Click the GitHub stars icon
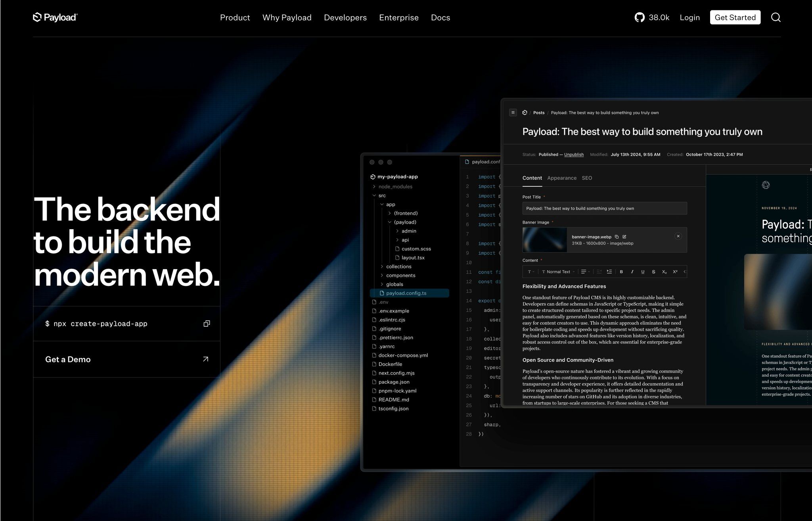Screen dimensions: 812x521 tap(639, 17)
